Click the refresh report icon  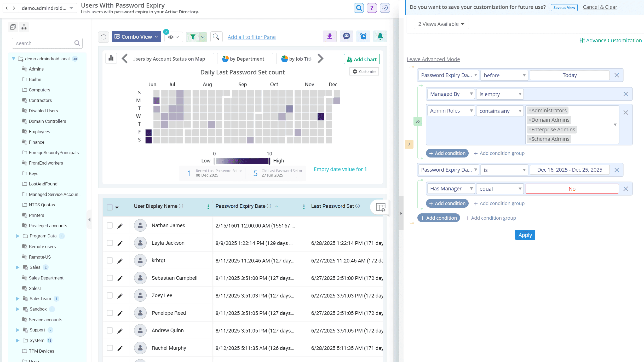pos(103,37)
